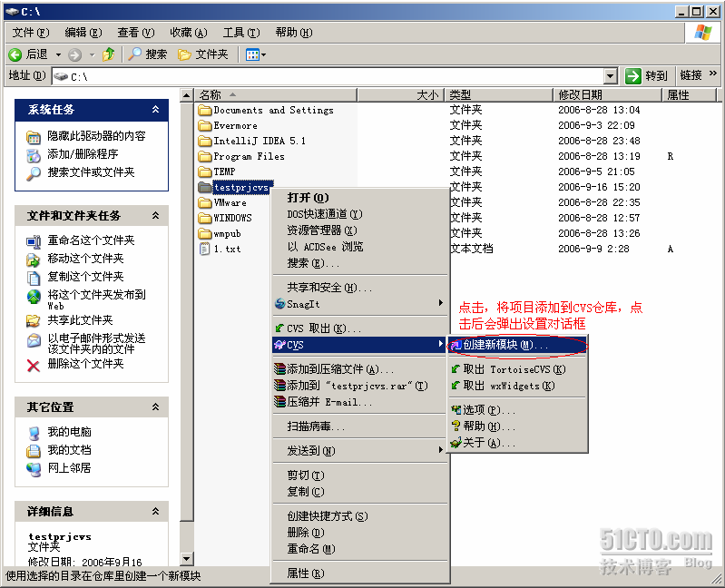The image size is (725, 588).
Task: Expand the 链接 toolbar chevron
Action: tap(712, 73)
